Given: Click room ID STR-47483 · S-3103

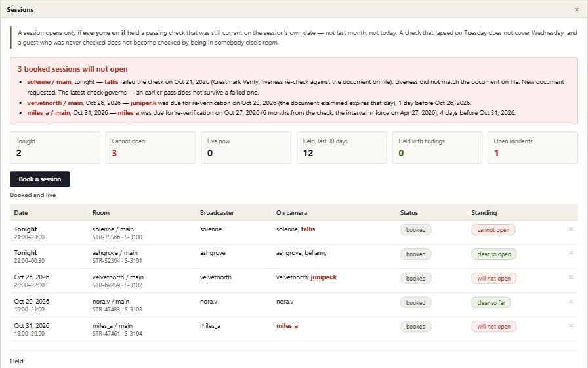Looking at the screenshot, I should tap(117, 310).
